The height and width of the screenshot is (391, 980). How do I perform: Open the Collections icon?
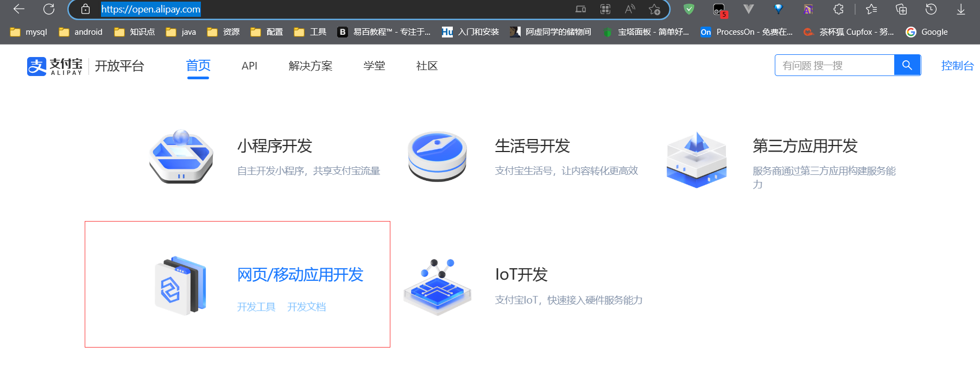click(x=901, y=9)
